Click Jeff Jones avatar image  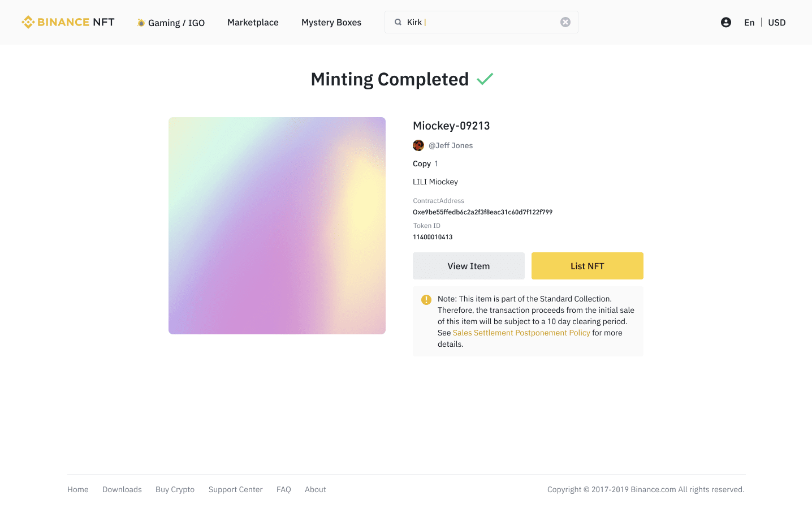point(418,145)
